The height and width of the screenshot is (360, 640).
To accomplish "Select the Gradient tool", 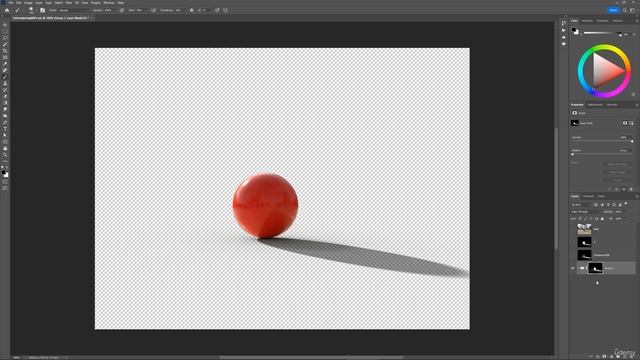I will (x=5, y=103).
